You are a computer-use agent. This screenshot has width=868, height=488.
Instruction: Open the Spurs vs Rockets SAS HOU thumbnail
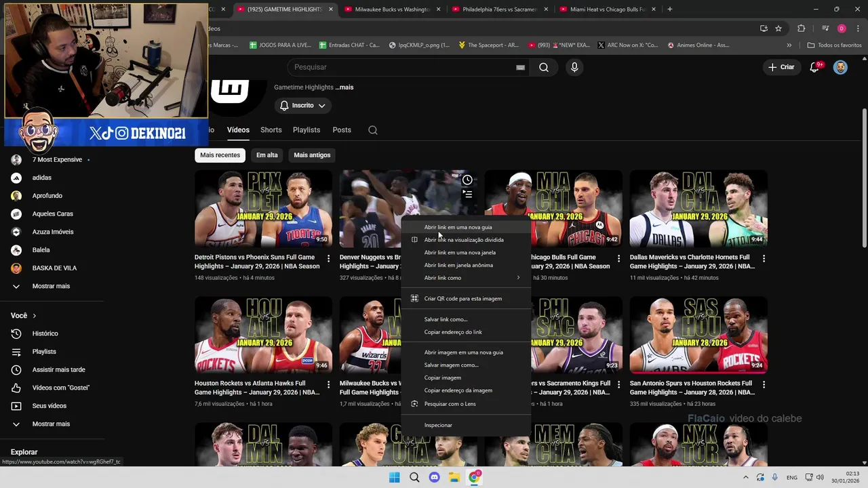(698, 335)
